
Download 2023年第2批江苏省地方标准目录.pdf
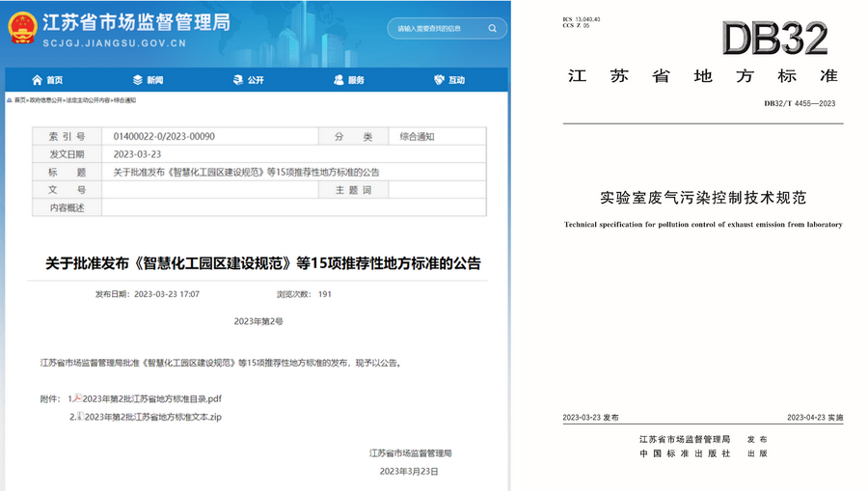152,398
